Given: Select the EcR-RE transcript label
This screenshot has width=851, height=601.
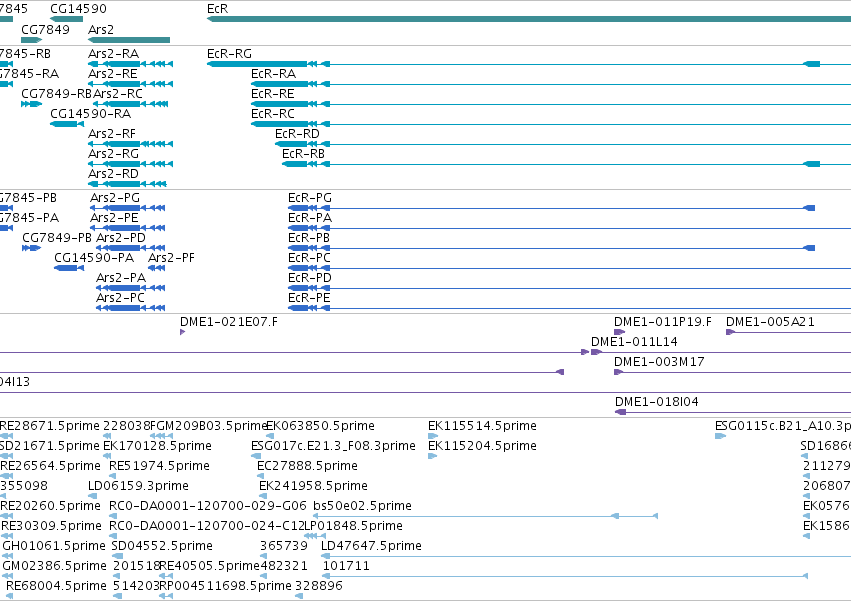Looking at the screenshot, I should click(x=273, y=94).
